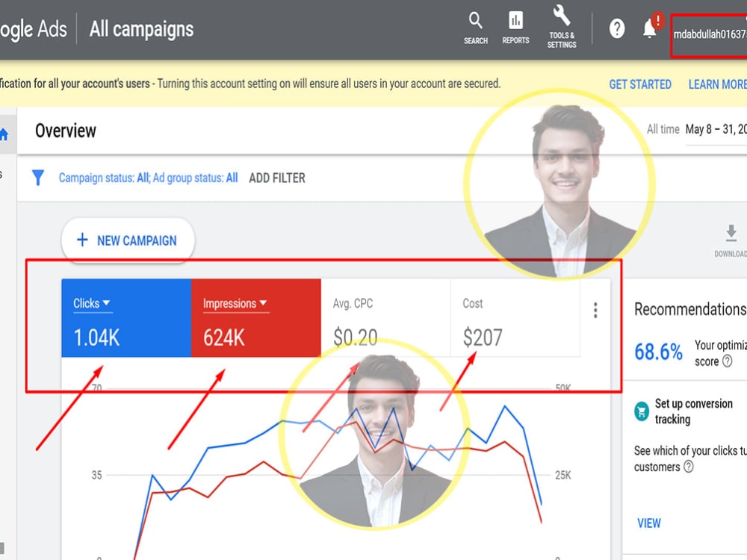747x560 pixels.
Task: Click the 624K impressions value
Action: click(x=224, y=337)
